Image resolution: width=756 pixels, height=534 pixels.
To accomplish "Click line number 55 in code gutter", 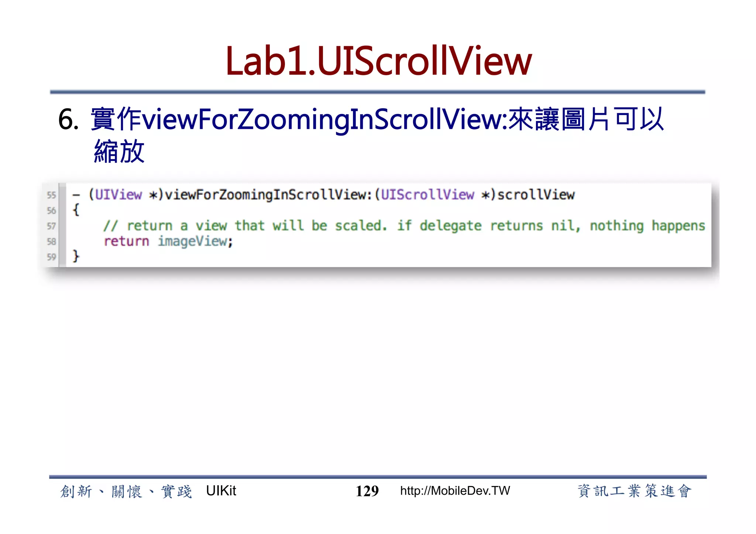I will [x=51, y=195].
